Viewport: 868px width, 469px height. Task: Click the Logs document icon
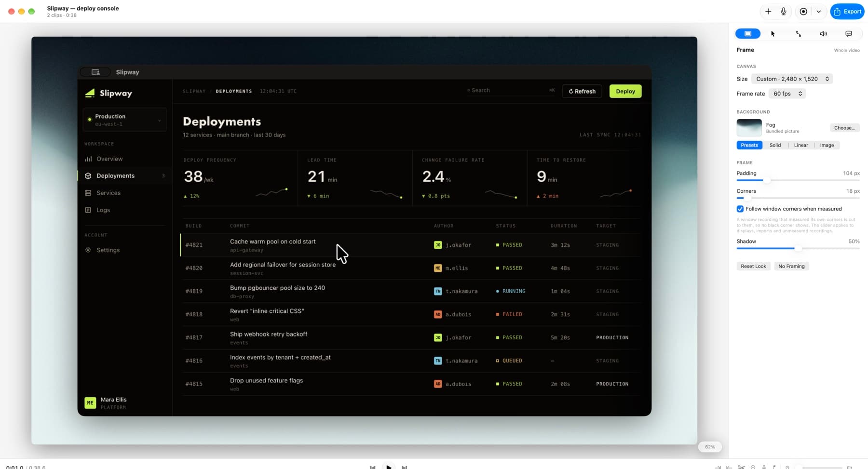(x=88, y=210)
